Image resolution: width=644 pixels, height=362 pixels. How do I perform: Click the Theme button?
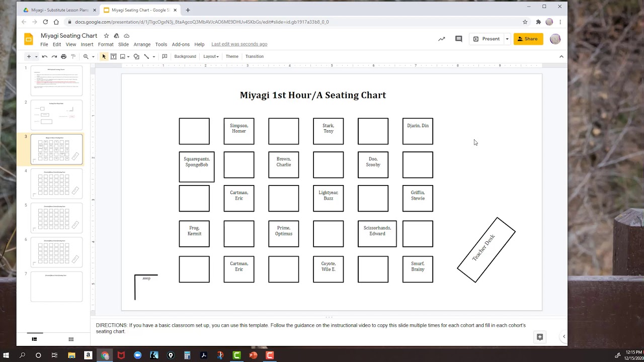232,56
